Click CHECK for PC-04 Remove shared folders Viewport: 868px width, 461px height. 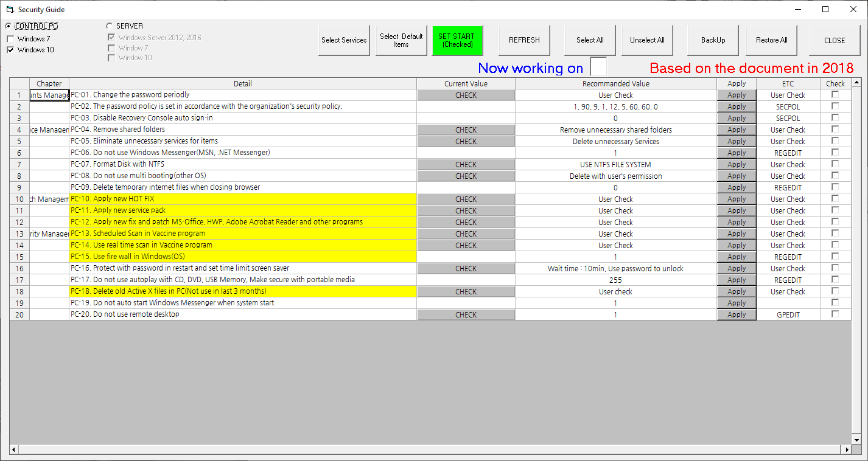(466, 130)
